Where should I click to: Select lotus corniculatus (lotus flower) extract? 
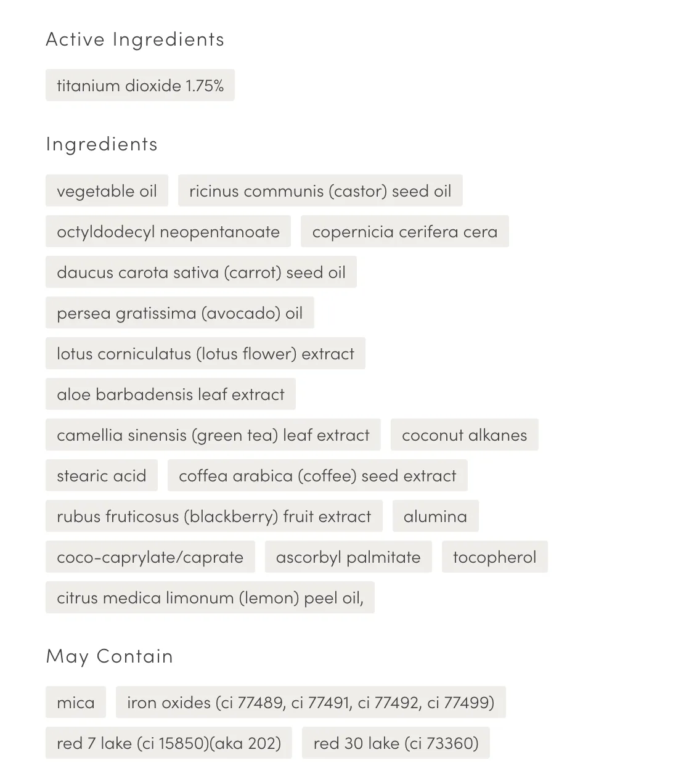(x=205, y=353)
